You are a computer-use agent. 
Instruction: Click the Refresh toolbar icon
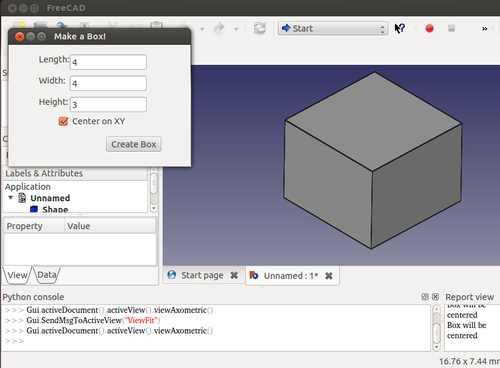260,28
